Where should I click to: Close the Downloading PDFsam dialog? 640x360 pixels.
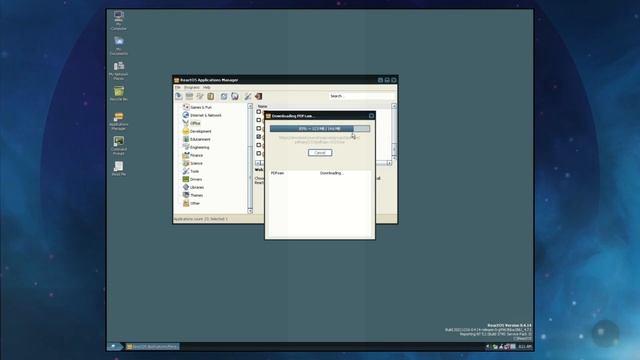tap(371, 116)
